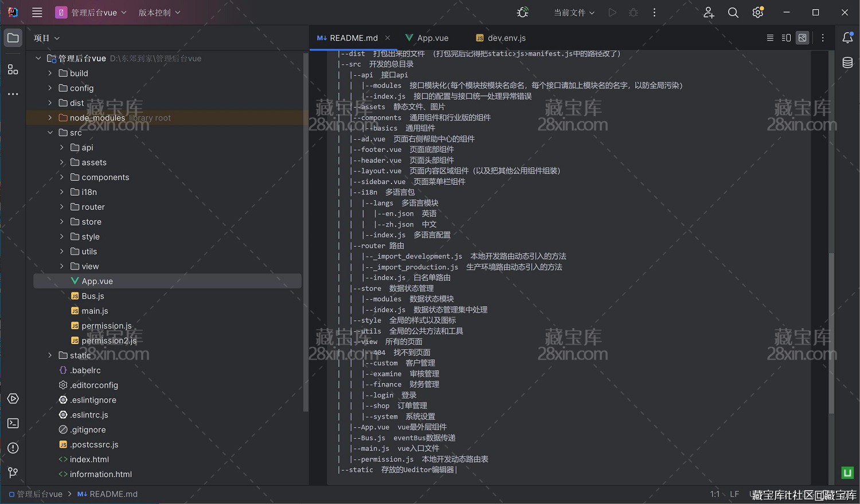Open the Database panel on right sidebar

847,62
